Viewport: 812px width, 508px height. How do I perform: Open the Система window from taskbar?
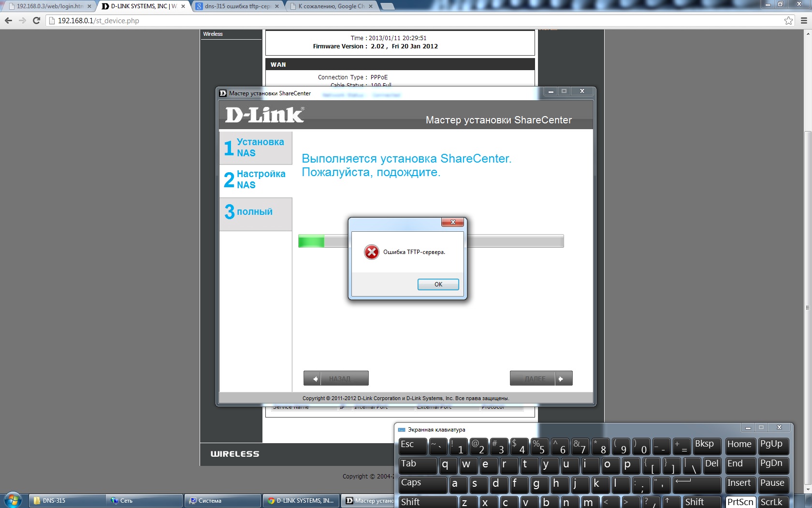click(x=223, y=501)
